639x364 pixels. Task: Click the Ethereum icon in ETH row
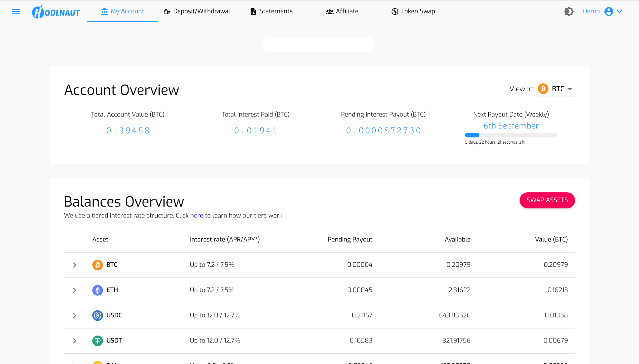(x=97, y=290)
